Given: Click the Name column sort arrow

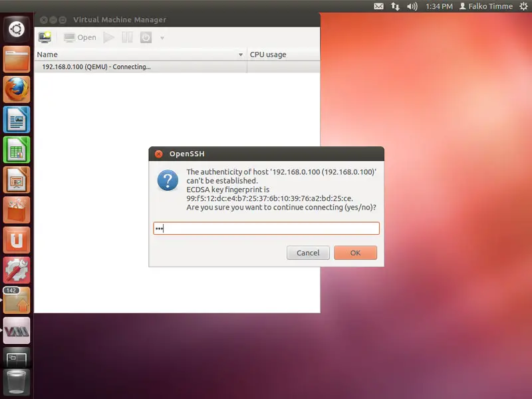Looking at the screenshot, I should (241, 55).
